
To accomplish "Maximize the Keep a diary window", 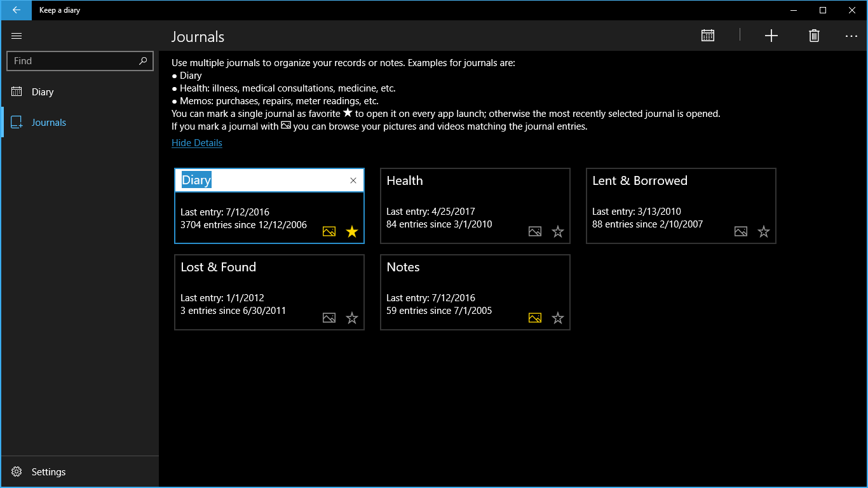I will click(823, 10).
